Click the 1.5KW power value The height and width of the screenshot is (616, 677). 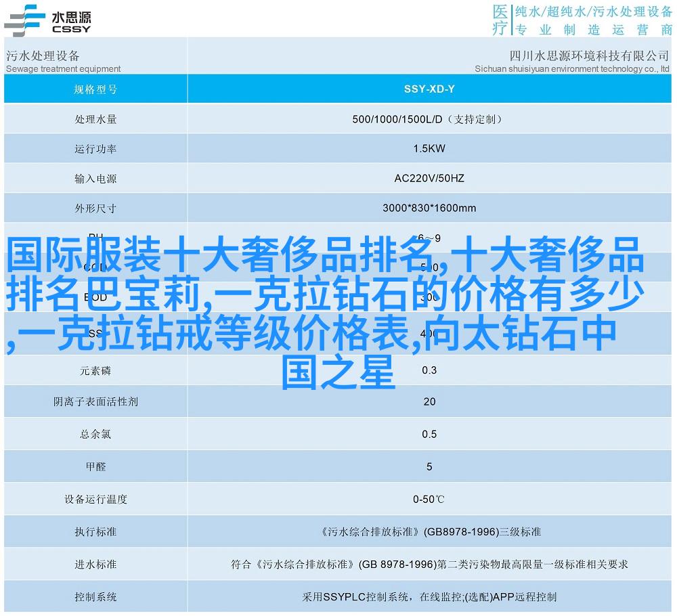(x=429, y=148)
